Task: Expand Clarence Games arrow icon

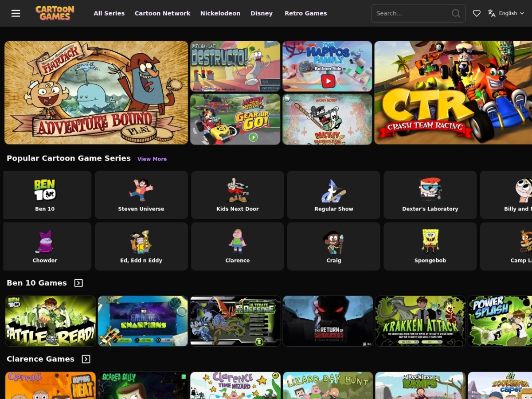Action: click(86, 359)
